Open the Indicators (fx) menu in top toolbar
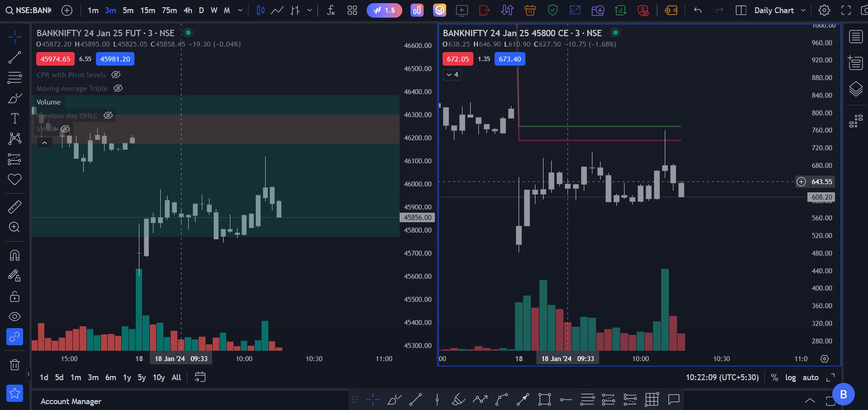Viewport: 868px width, 410px height. 331,10
